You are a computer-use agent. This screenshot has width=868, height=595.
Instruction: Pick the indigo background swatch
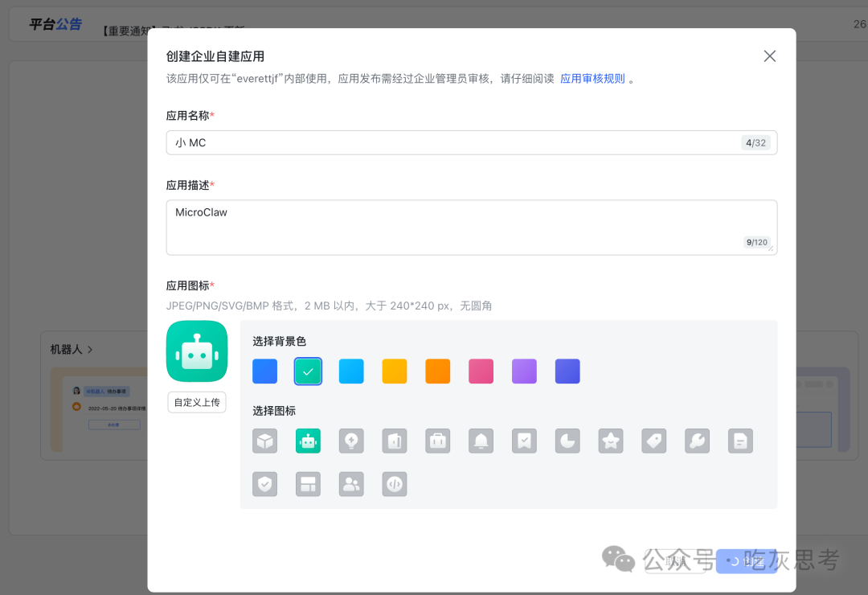click(x=567, y=371)
